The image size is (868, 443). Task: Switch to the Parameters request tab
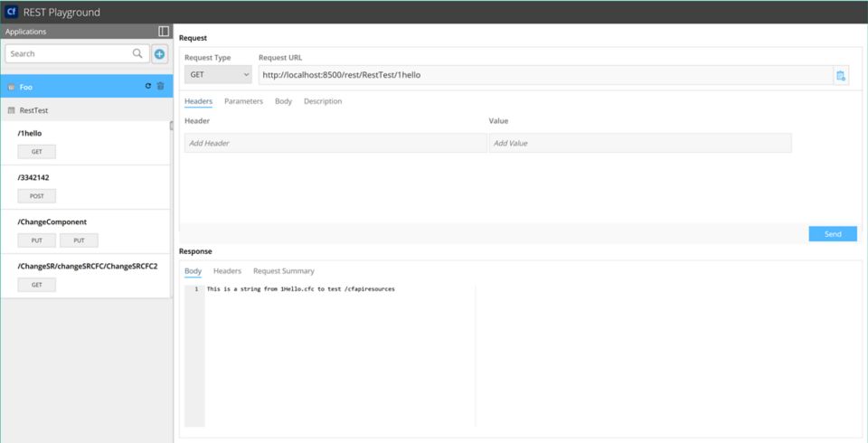click(x=243, y=101)
